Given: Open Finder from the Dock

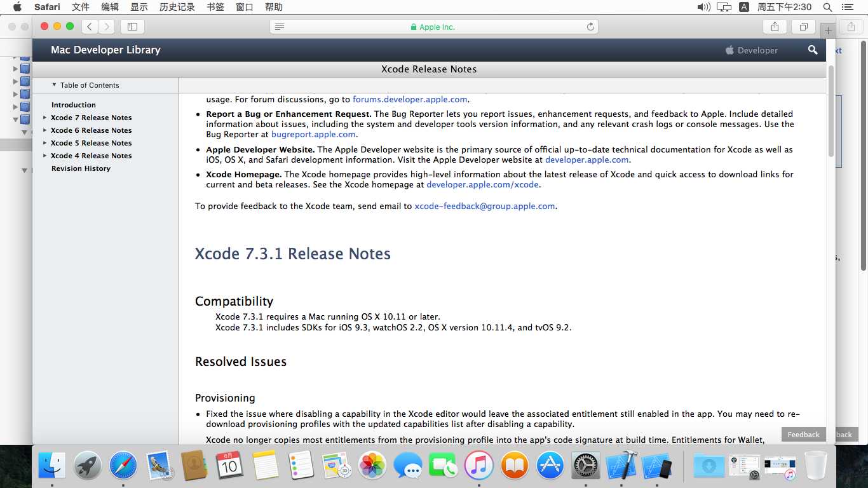Looking at the screenshot, I should (x=52, y=465).
